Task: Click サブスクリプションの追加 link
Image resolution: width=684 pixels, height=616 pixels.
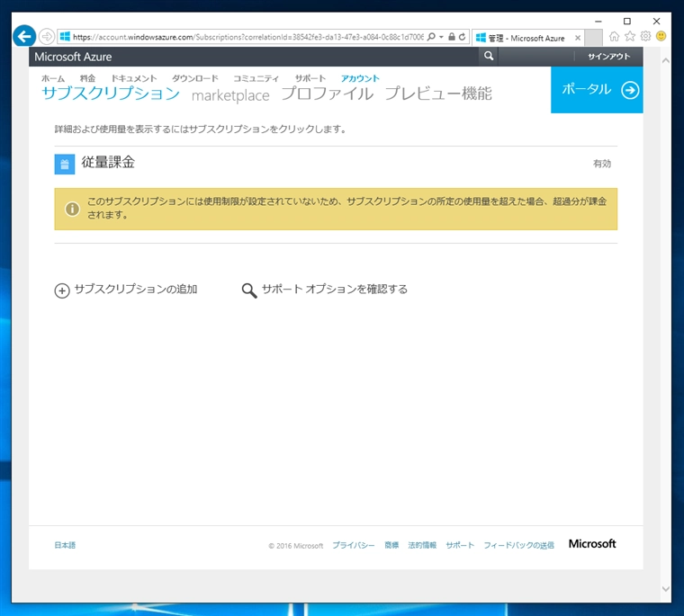Action: coord(136,289)
